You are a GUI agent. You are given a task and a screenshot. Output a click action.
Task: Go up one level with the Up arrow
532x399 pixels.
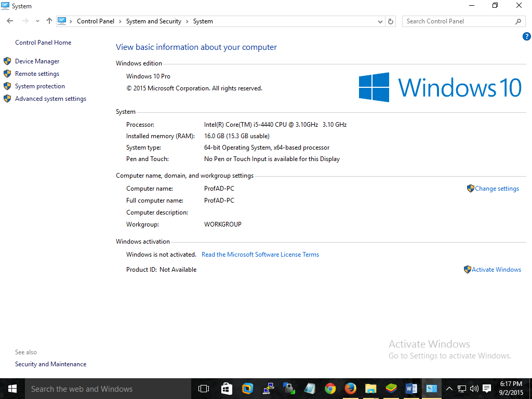coord(49,21)
